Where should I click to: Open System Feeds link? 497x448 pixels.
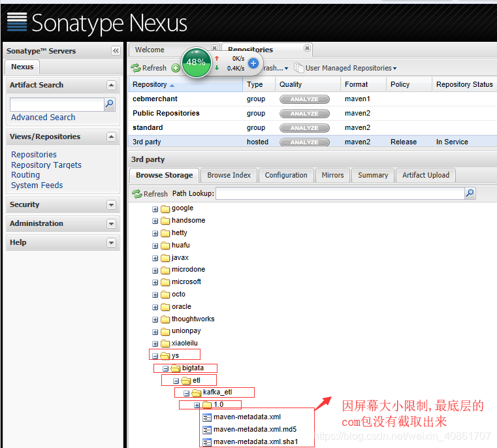coord(37,185)
